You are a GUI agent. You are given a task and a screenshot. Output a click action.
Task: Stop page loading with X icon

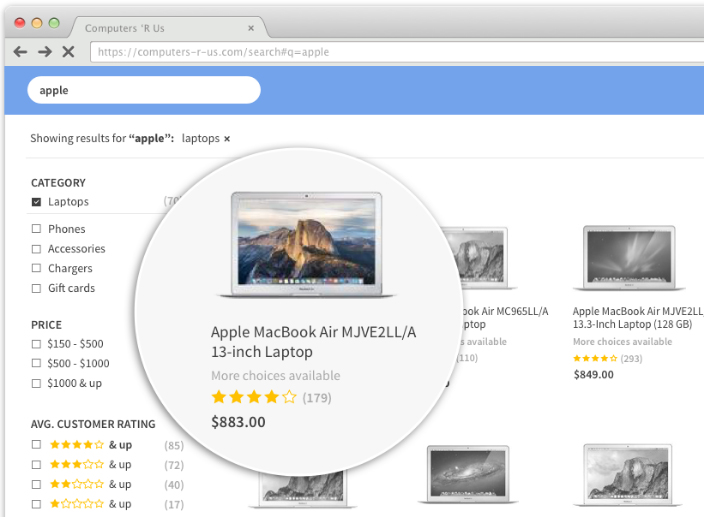point(68,52)
